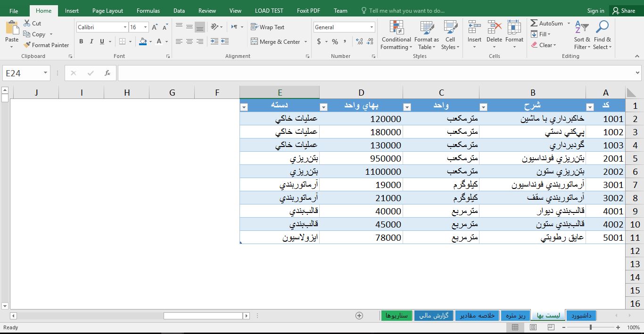The image size is (644, 334).
Task: Increase indent icon
Action: [225, 41]
